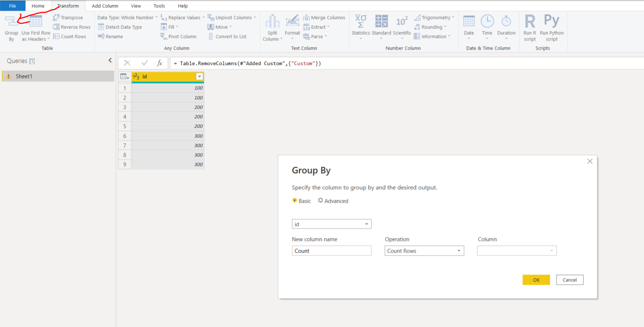Viewport: 644px width, 327px height.
Task: Switch to the Tools tab
Action: (x=159, y=6)
